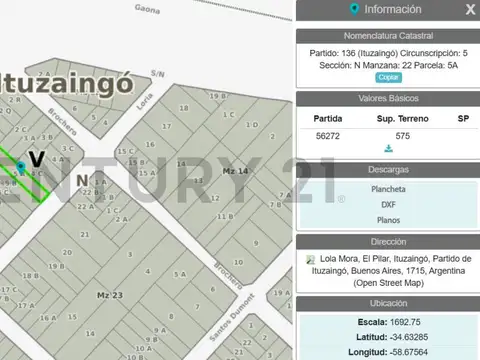Click the location pin icon beside Información
Viewport: 480px width, 360px height.
click(x=354, y=9)
